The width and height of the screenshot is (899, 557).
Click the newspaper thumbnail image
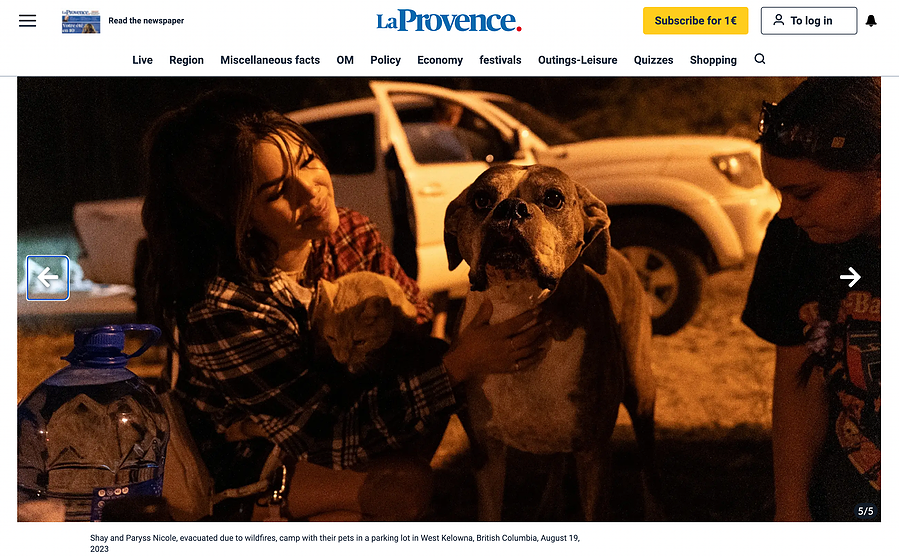(x=81, y=21)
